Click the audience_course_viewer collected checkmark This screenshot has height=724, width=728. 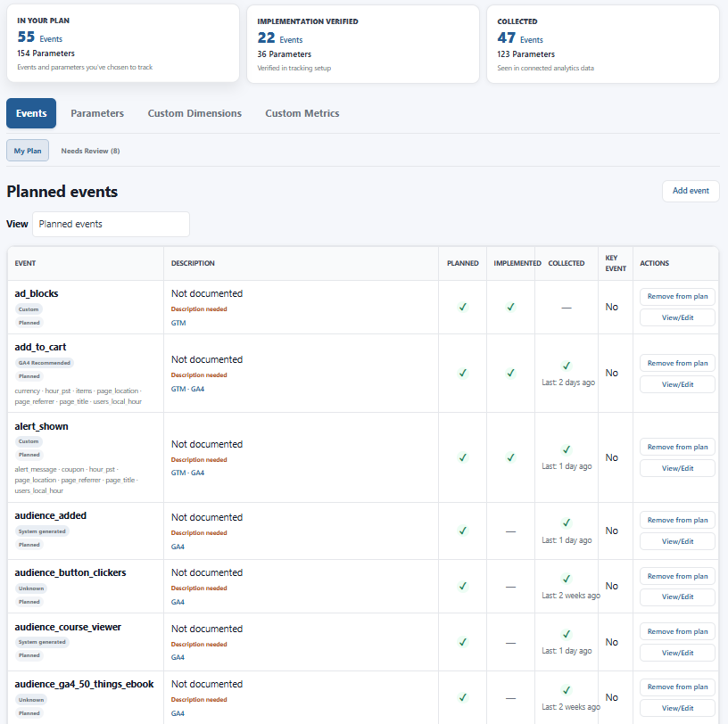click(567, 634)
